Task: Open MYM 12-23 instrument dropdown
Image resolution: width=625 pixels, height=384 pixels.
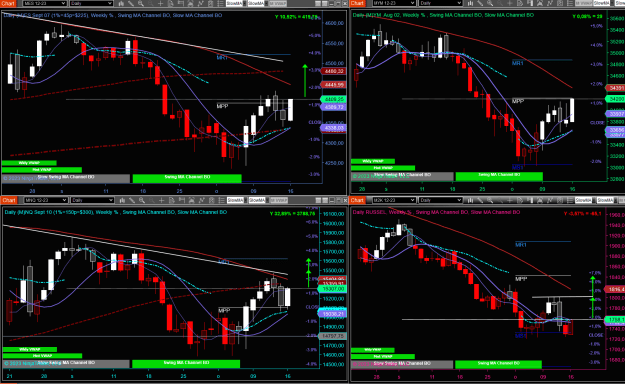Action: tap(394, 3)
